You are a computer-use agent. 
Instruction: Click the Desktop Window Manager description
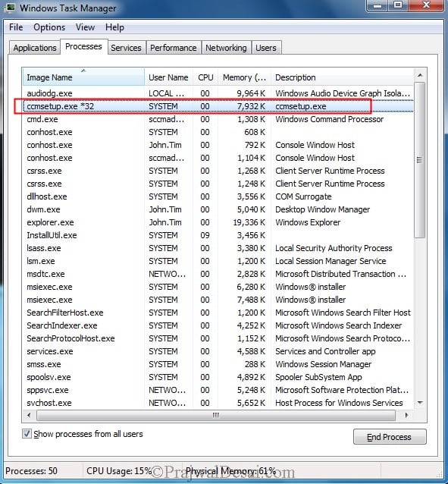click(x=323, y=209)
